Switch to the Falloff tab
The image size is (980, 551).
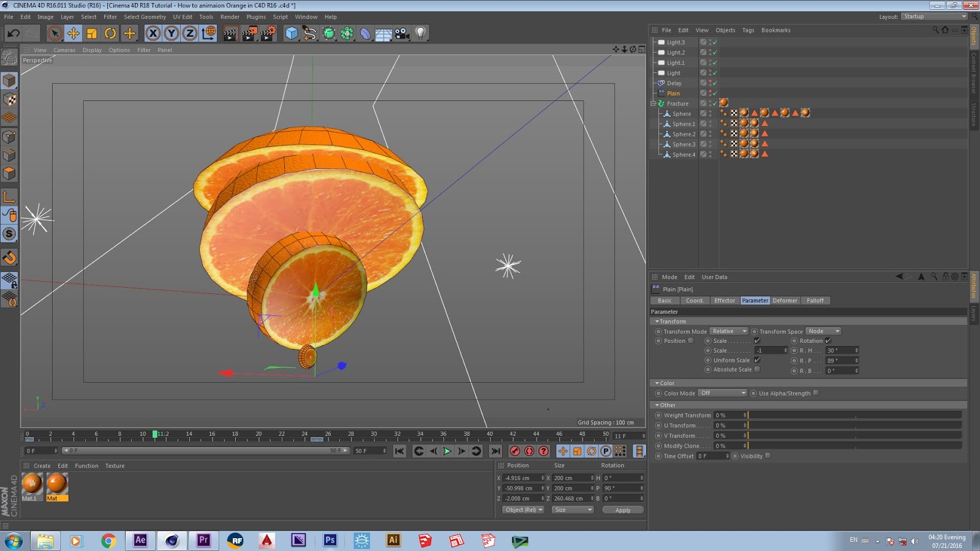pyautogui.click(x=815, y=301)
